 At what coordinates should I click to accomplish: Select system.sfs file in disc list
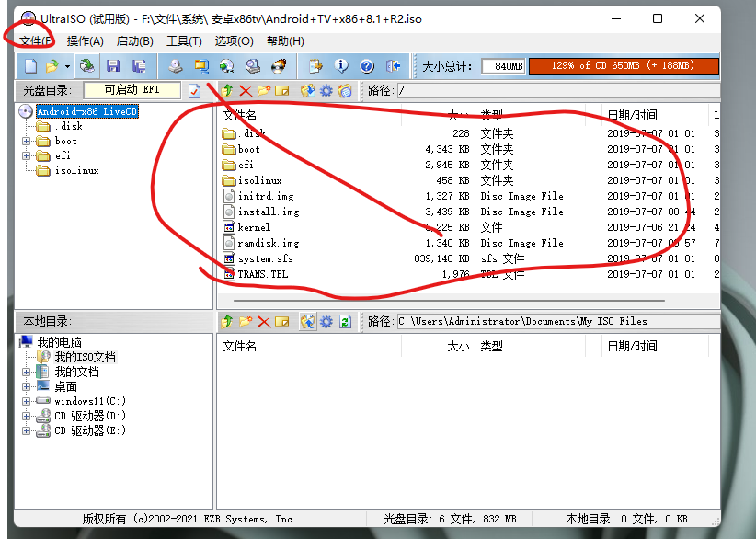[265, 258]
